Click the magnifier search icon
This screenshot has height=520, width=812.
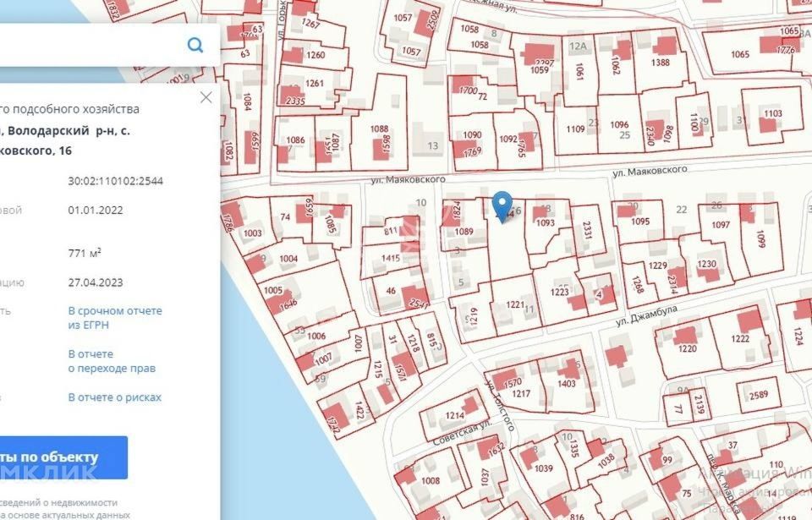(195, 45)
